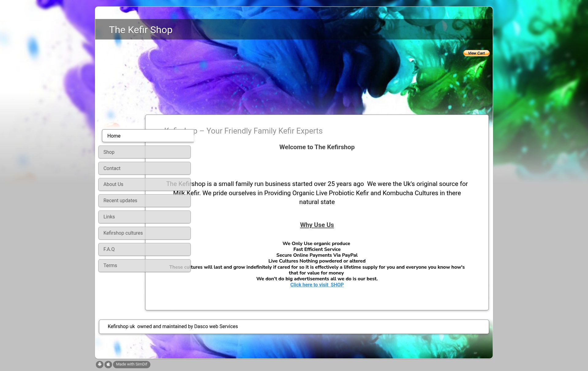Click the Kefirshop uk footer text
Image resolution: width=588 pixels, height=371 pixels.
point(173,327)
